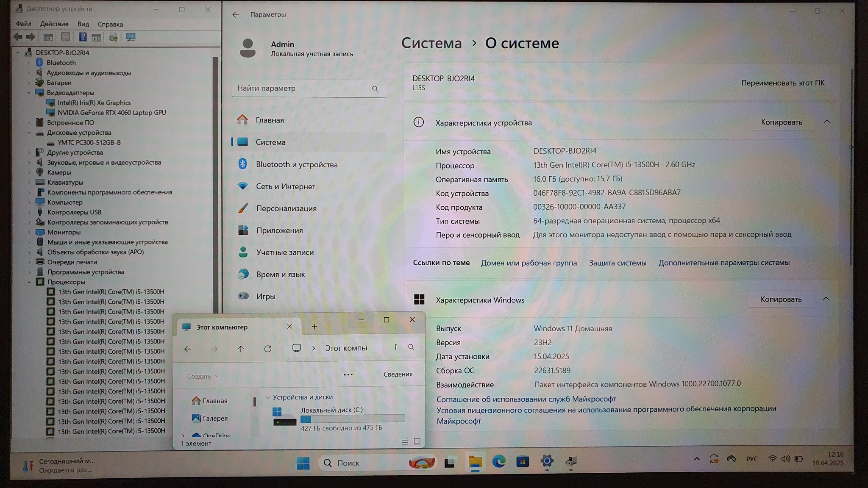Click the Windows Start button

(303, 463)
